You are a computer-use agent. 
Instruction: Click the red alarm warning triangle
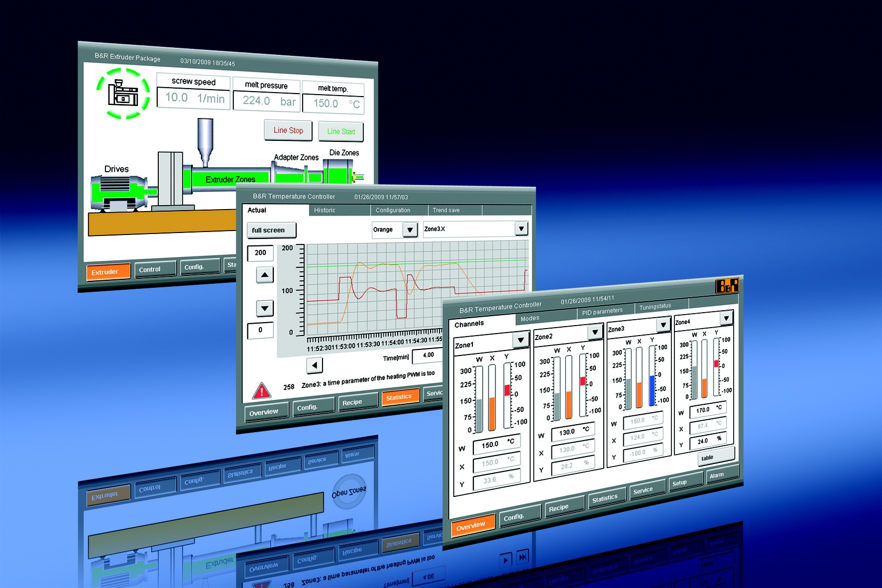(x=261, y=390)
